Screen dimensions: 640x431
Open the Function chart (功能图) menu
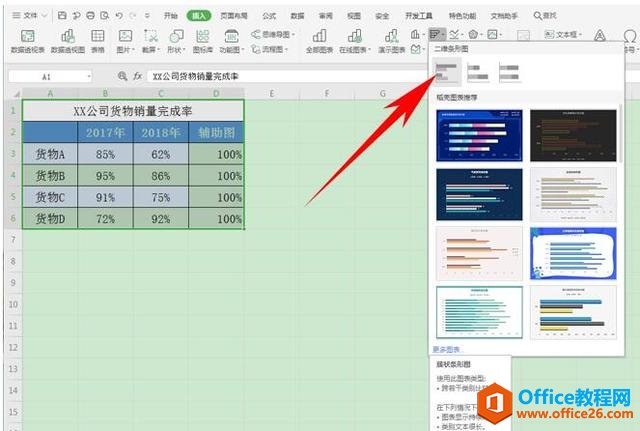tap(231, 42)
